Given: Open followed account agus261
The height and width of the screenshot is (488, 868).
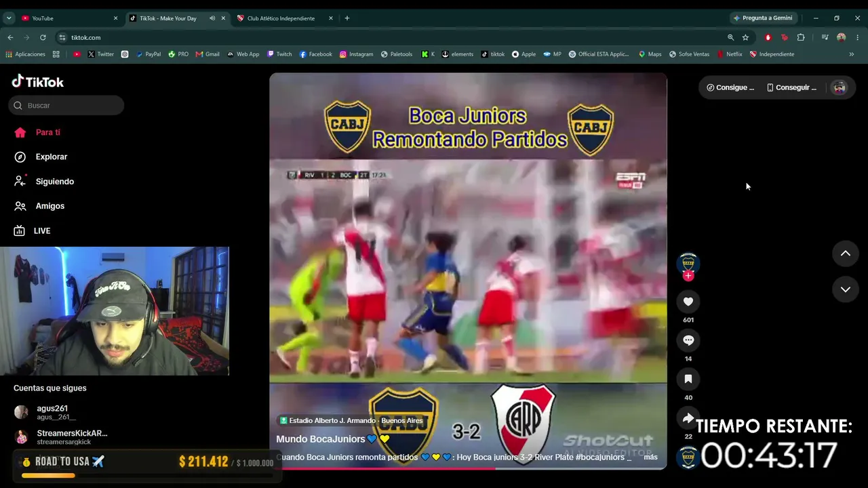Looking at the screenshot, I should coord(45,412).
